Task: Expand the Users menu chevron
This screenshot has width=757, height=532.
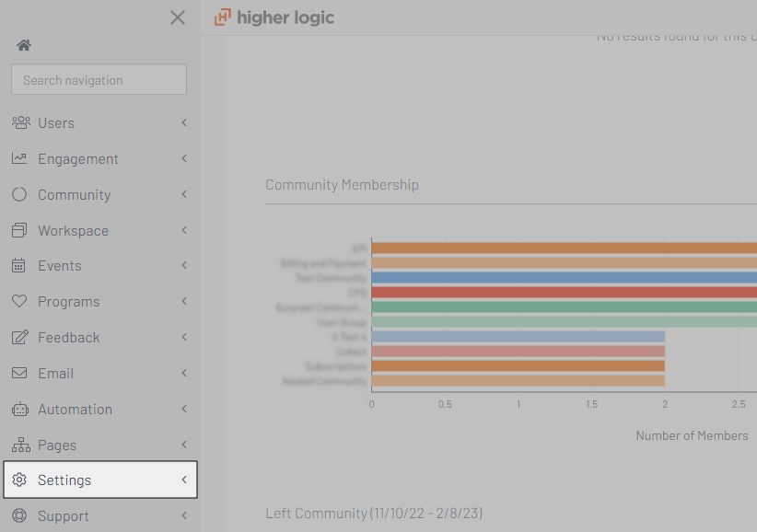Action: point(184,122)
